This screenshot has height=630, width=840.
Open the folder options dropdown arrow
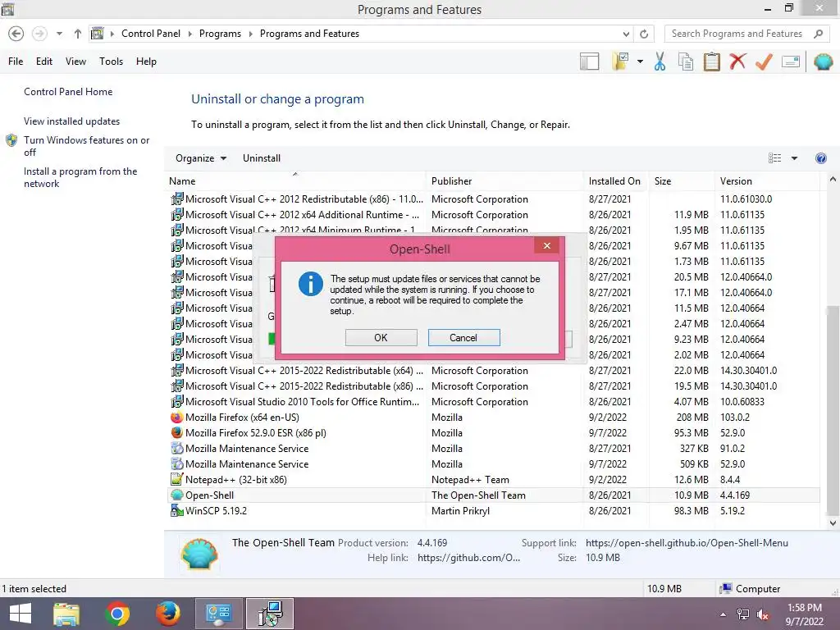coord(640,62)
